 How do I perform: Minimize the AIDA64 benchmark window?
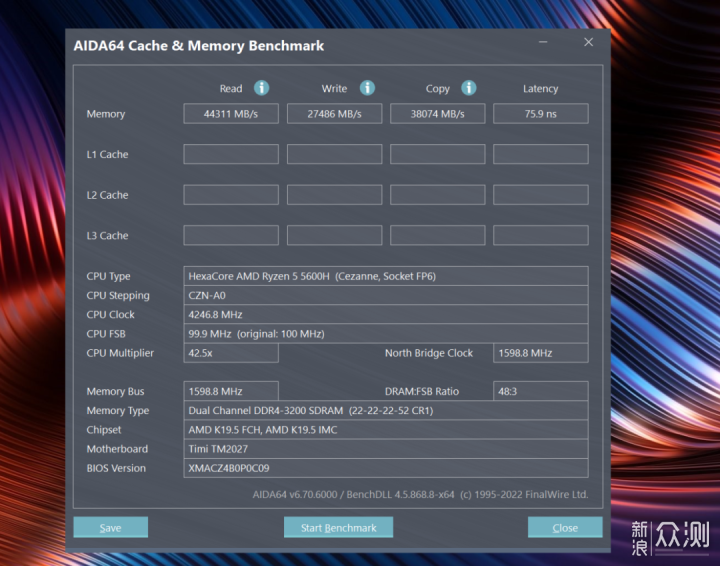(x=543, y=42)
